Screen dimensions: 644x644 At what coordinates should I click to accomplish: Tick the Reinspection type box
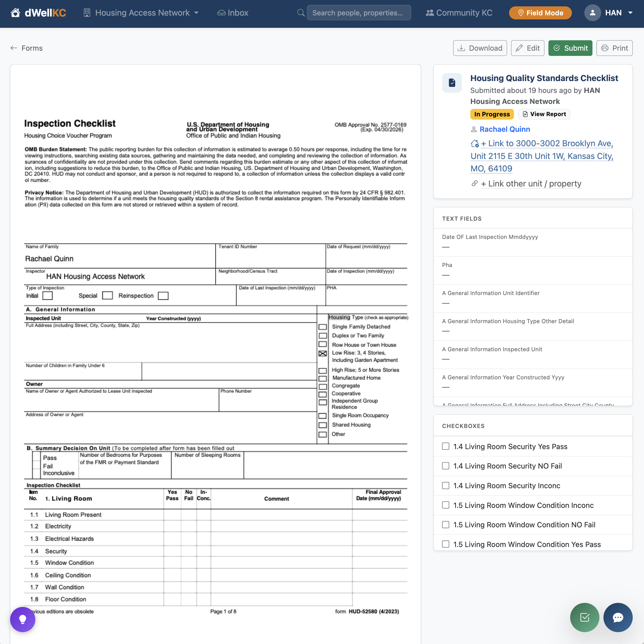[163, 296]
